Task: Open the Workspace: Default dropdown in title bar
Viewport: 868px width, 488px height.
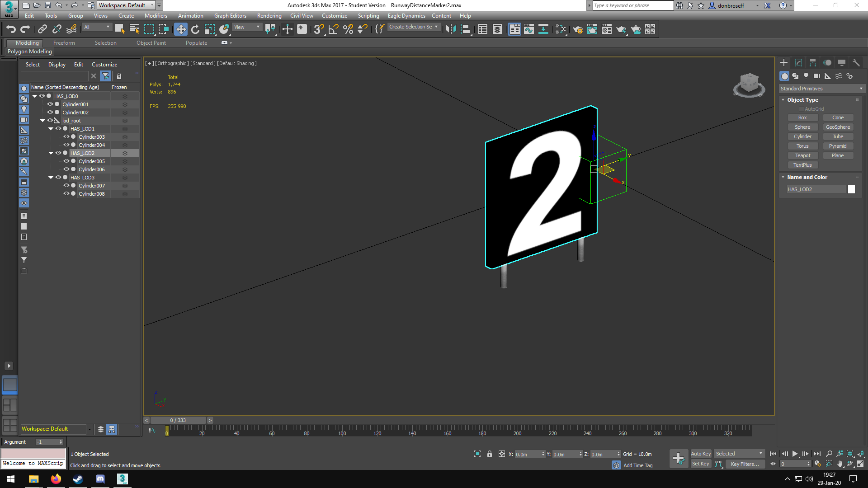Action: pyautogui.click(x=127, y=5)
